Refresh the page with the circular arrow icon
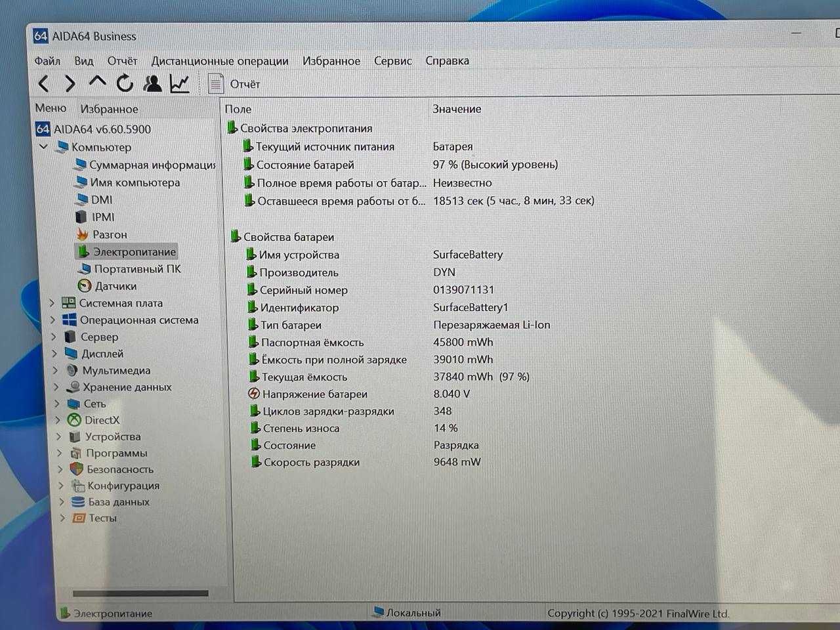Screen dimensions: 840x630 coord(125,83)
